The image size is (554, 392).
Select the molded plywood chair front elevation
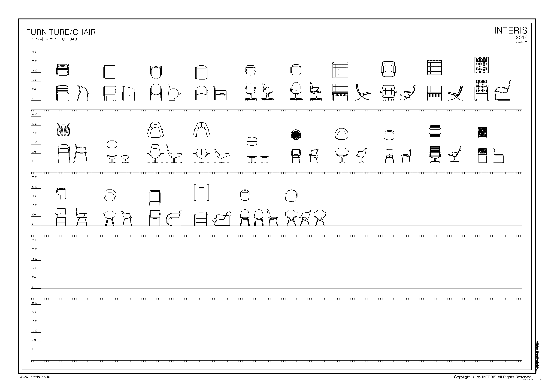point(389,156)
